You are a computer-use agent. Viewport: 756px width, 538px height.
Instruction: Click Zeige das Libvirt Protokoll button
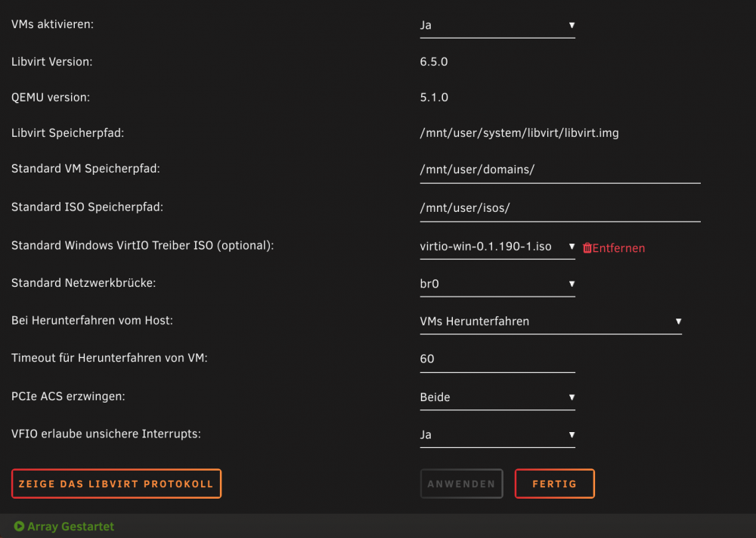[x=116, y=484]
